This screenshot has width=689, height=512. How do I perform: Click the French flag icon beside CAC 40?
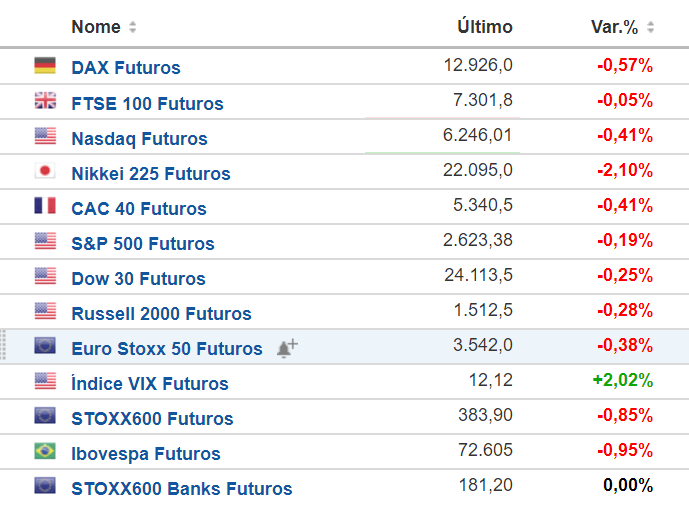coord(45,206)
